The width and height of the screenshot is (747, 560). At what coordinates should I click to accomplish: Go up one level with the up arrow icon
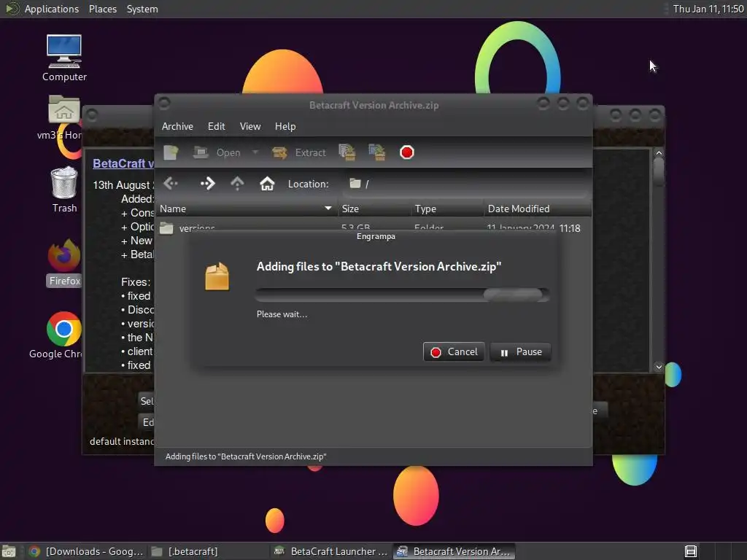237,183
